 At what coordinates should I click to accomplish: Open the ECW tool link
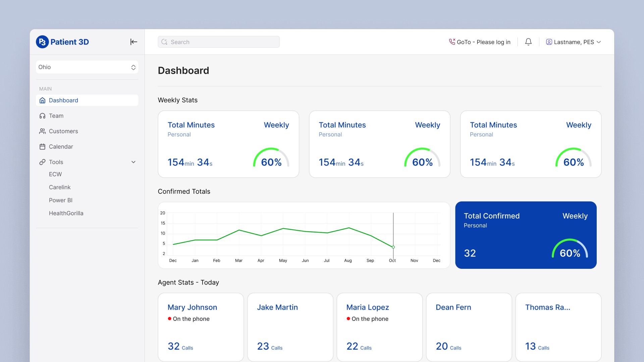click(x=55, y=174)
